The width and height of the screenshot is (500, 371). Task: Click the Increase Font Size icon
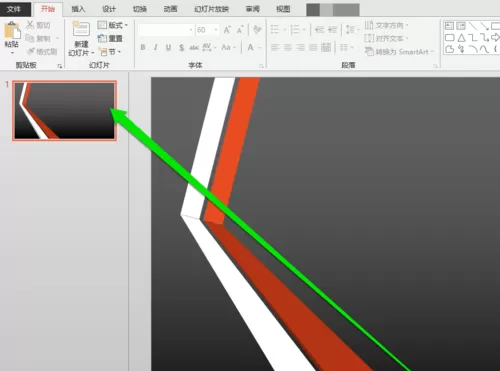click(227, 30)
